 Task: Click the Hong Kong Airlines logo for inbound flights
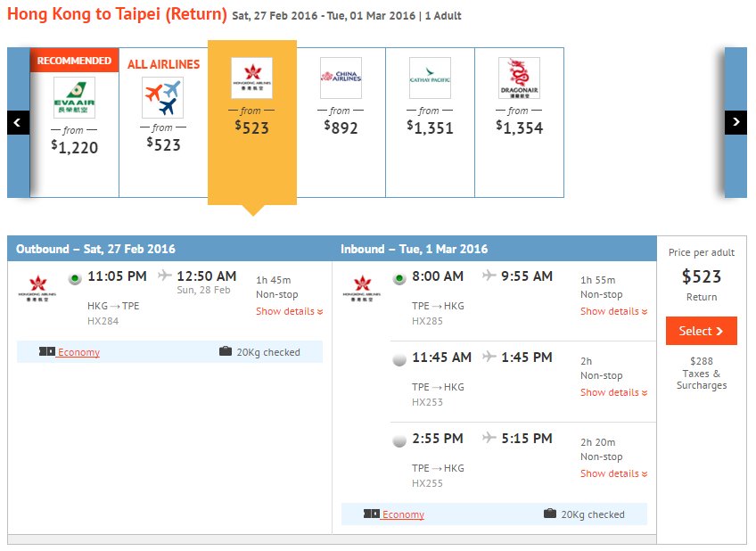click(x=362, y=288)
